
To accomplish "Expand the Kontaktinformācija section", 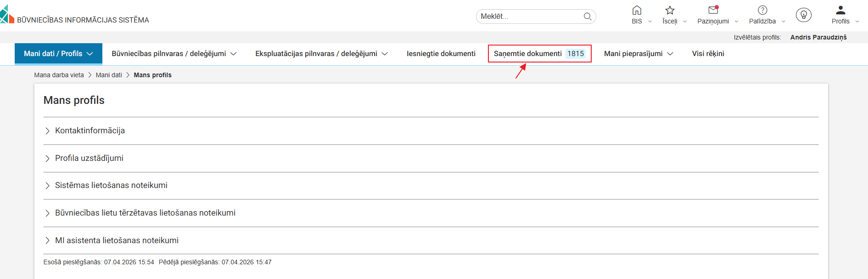I will [x=90, y=131].
